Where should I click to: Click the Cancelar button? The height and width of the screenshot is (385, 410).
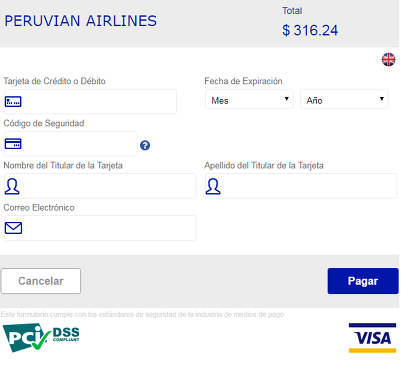coord(41,281)
